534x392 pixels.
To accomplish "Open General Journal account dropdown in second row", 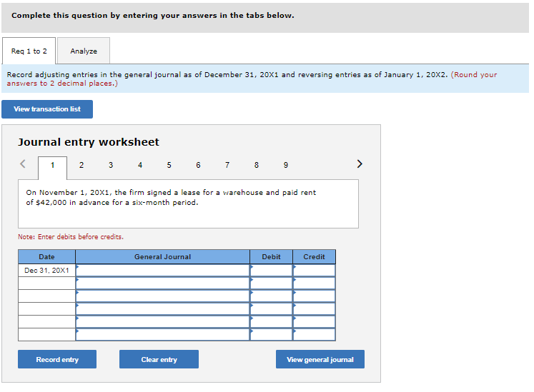I will 163,283.
